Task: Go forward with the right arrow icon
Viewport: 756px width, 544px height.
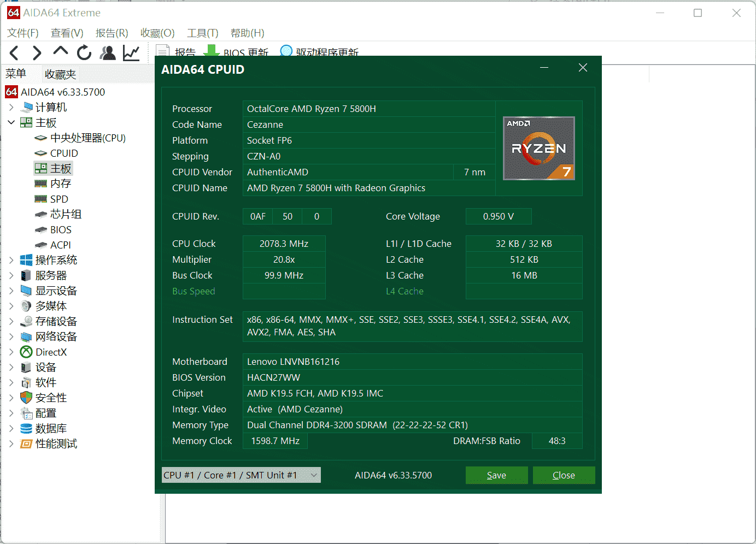Action: pyautogui.click(x=37, y=53)
